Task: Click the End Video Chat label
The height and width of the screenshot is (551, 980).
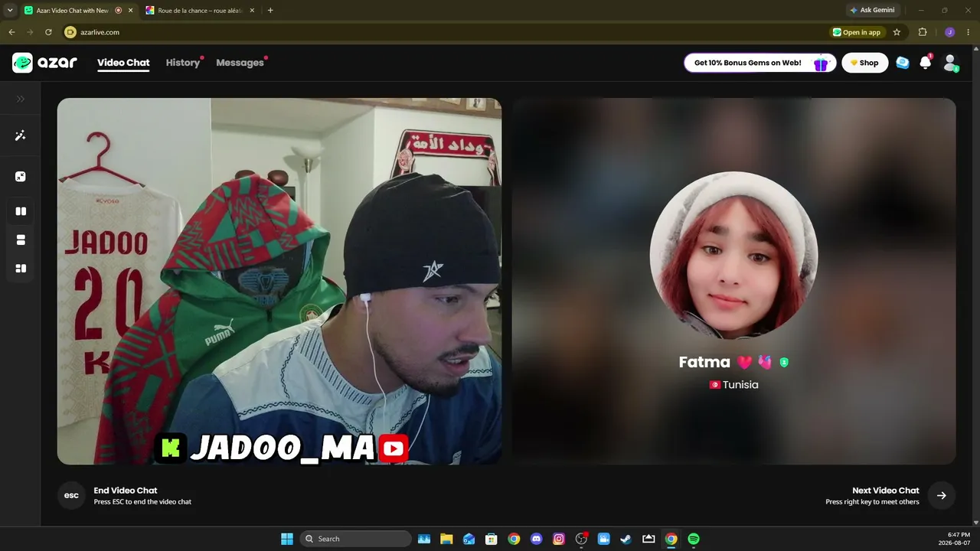Action: [x=126, y=491]
